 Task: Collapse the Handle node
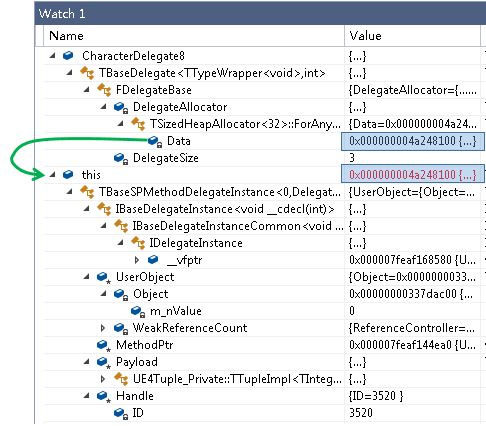point(86,396)
